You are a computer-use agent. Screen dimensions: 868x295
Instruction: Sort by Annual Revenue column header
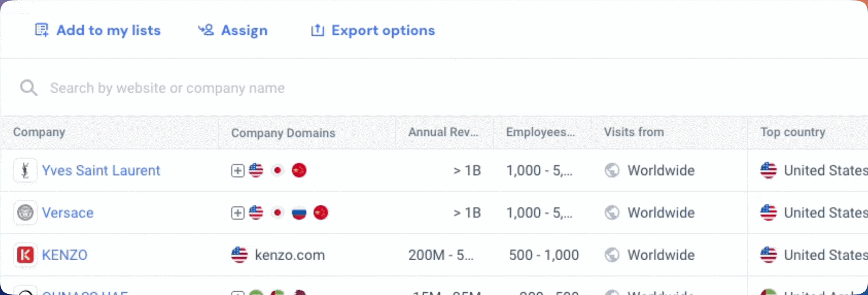pos(443,132)
